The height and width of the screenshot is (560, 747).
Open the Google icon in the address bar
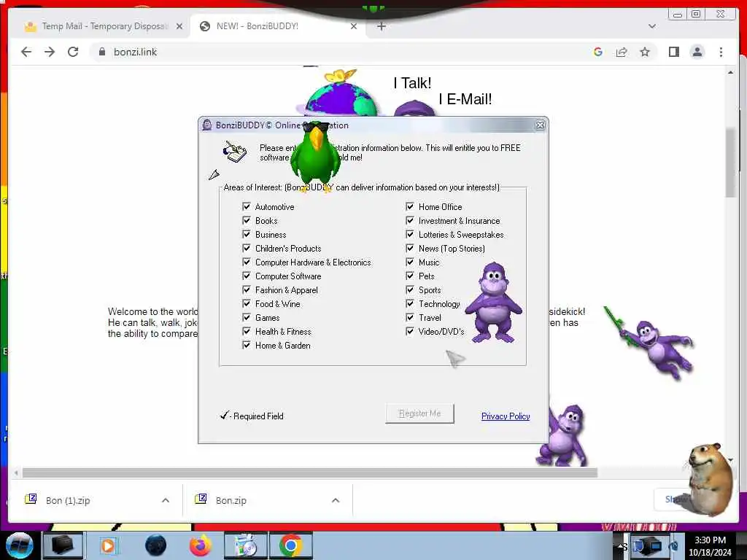(598, 52)
